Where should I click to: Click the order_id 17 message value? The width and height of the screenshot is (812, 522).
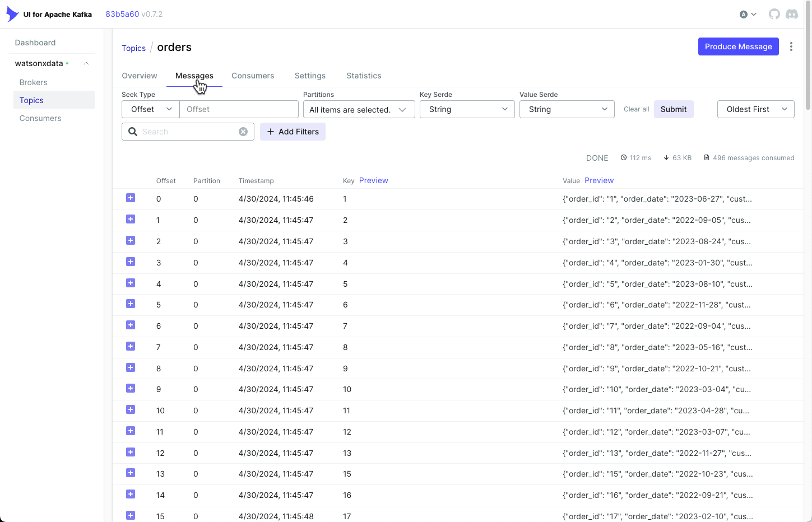coord(658,516)
